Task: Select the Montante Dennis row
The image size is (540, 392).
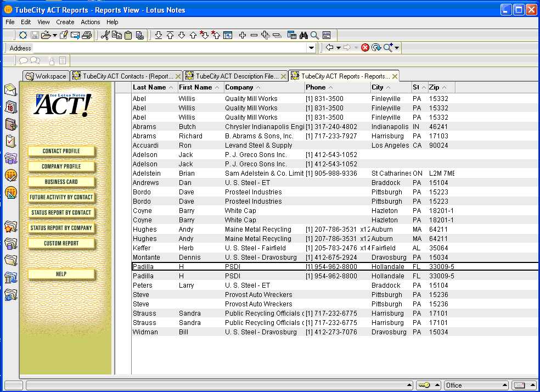Action: point(335,257)
